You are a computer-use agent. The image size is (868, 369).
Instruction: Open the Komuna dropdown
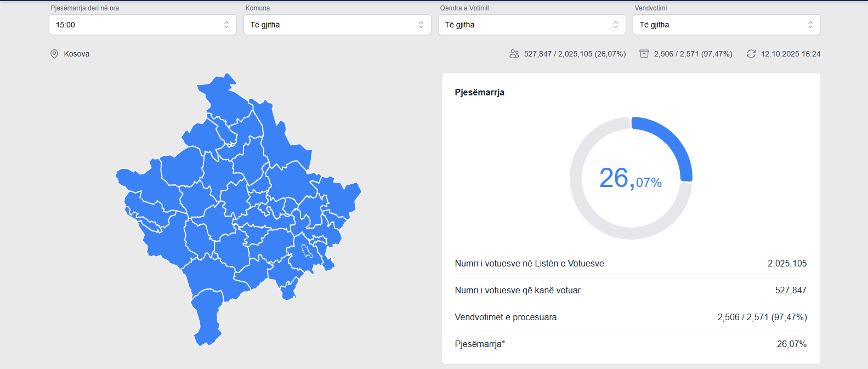coord(337,25)
